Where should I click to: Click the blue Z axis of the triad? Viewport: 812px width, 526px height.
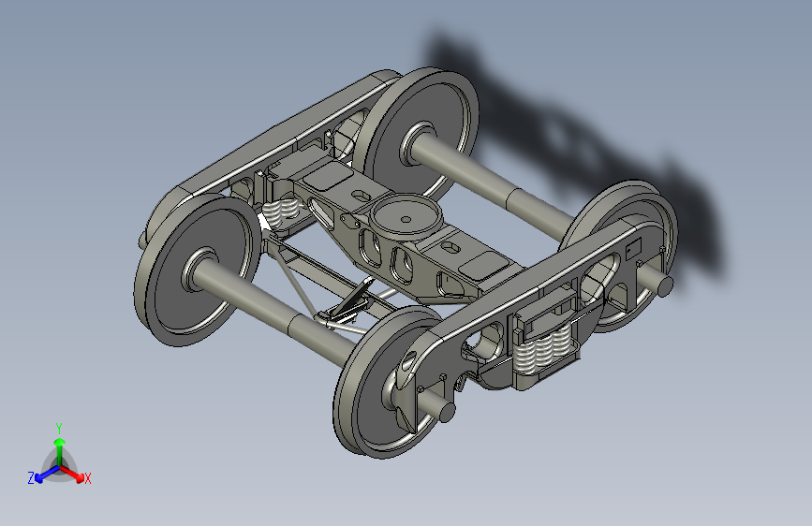click(x=47, y=474)
